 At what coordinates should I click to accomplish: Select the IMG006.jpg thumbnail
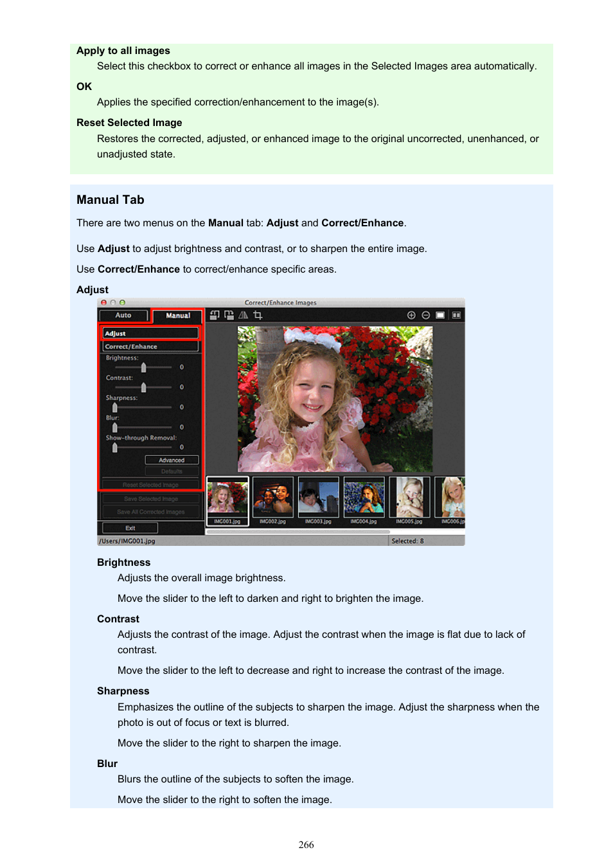(450, 501)
